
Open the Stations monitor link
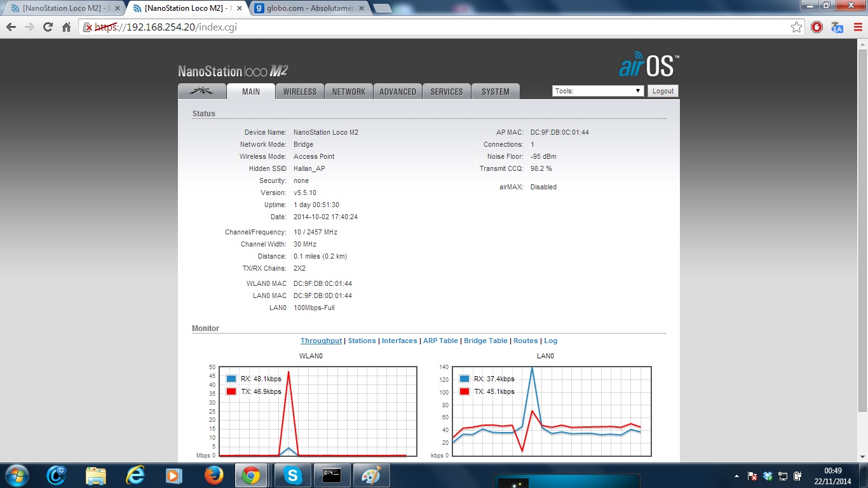362,341
